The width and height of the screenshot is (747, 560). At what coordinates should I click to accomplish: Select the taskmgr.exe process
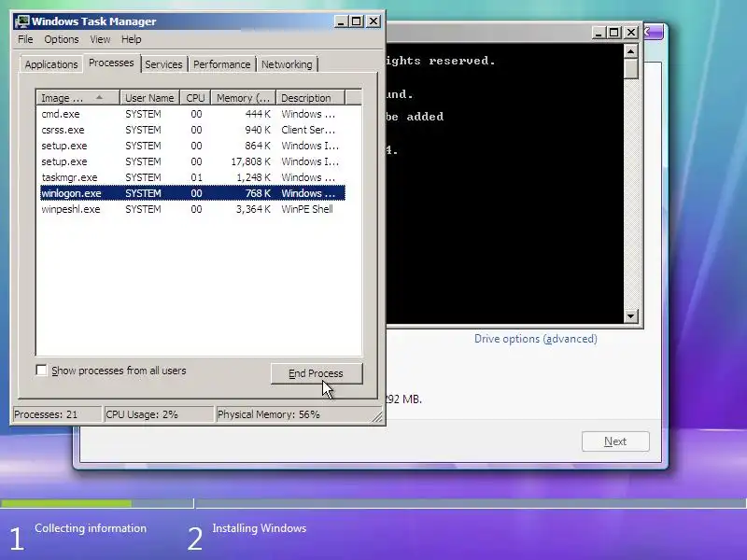[x=192, y=177]
